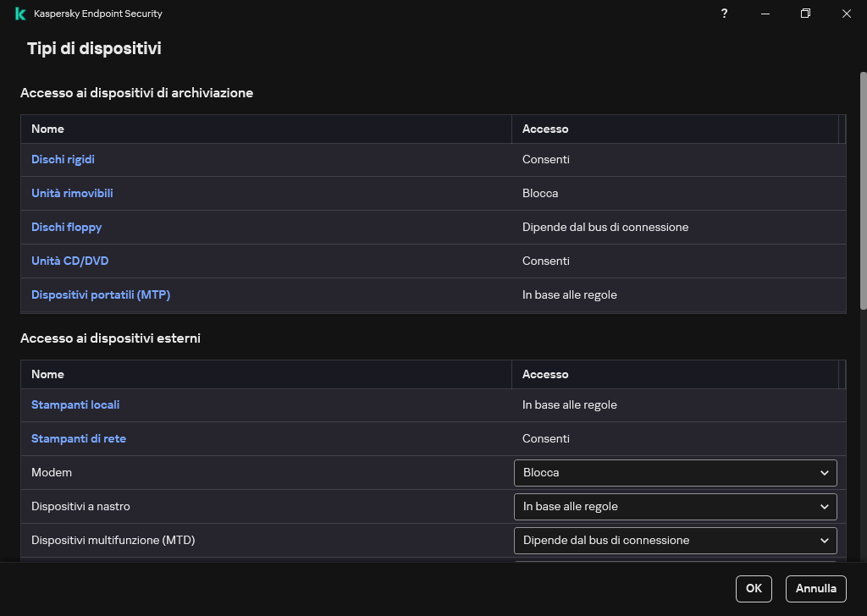Image resolution: width=867 pixels, height=616 pixels.
Task: Cancel the dialog with Annulla
Action: [x=815, y=588]
